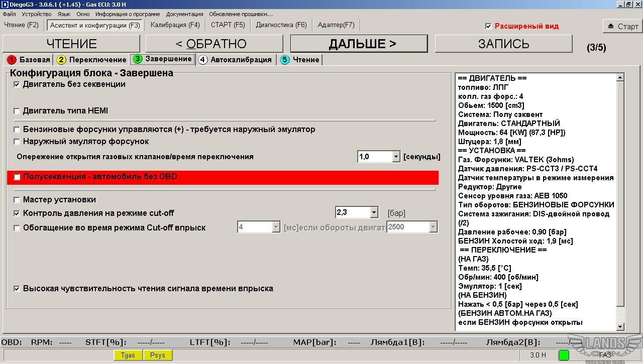Tick Полусеквенция checkbox in the red bar
This screenshot has width=643, height=364.
click(17, 177)
